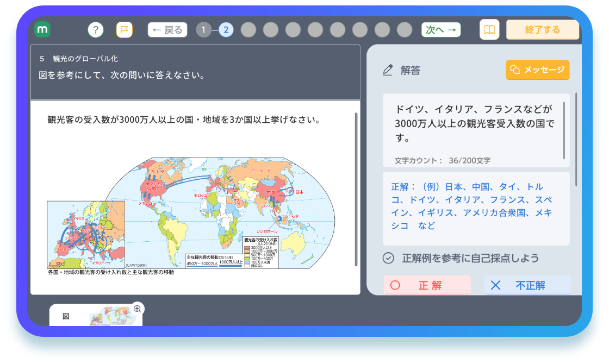Image resolution: width=609 pixels, height=364 pixels.
Task: Click the pencil icon beside 解答
Action: (x=388, y=70)
